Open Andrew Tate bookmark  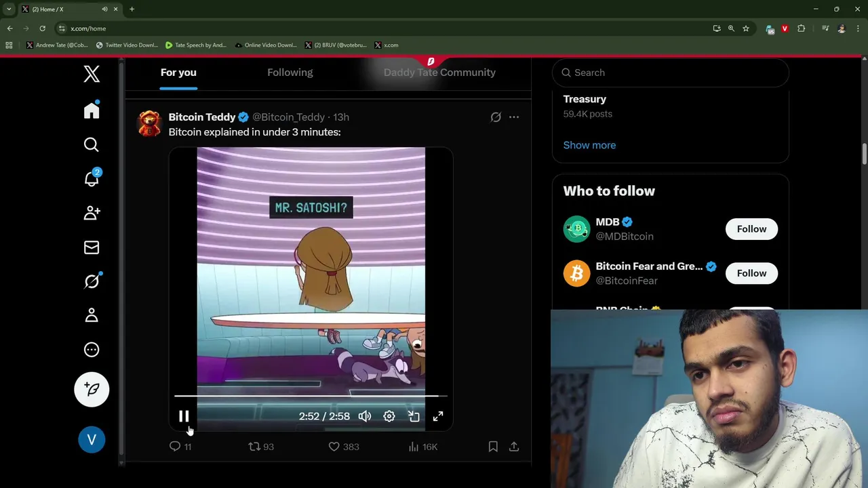tap(57, 45)
